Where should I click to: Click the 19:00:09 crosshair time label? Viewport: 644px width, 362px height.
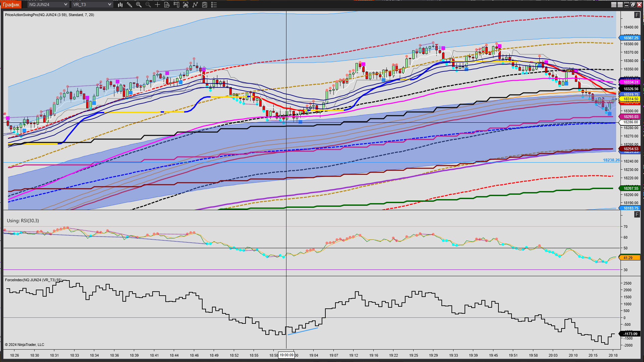pyautogui.click(x=286, y=355)
